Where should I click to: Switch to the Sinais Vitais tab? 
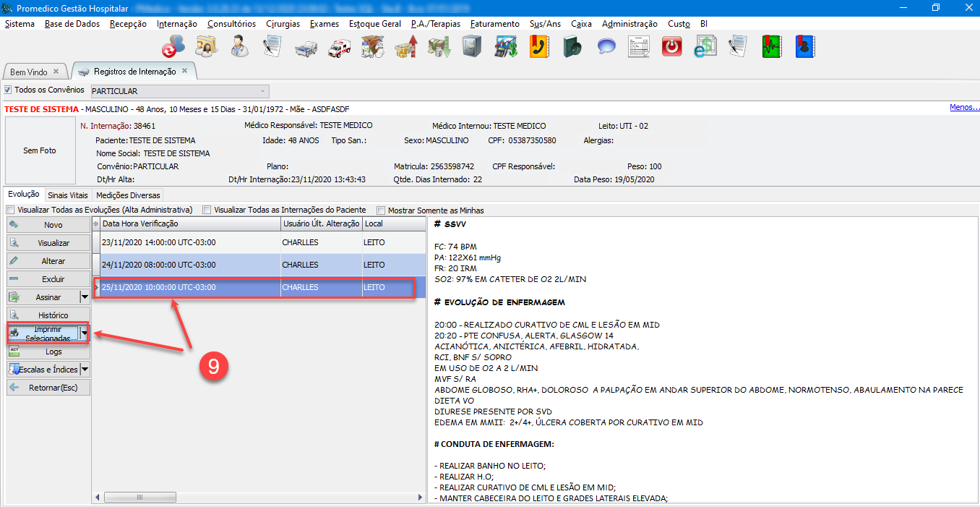[x=67, y=195]
